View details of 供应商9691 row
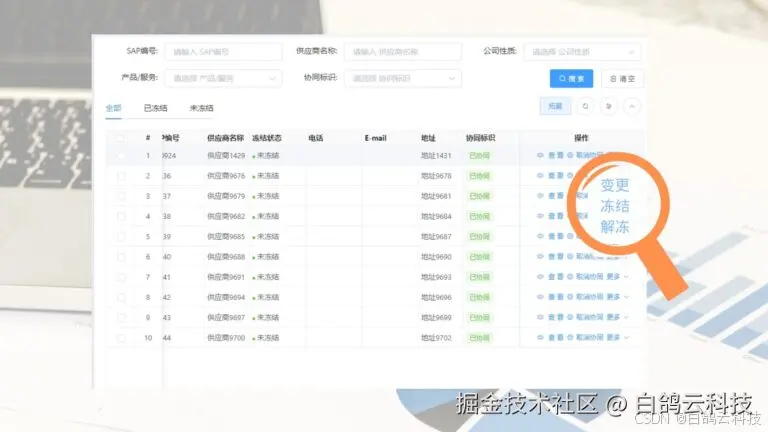This screenshot has height=432, width=768. 550,277
